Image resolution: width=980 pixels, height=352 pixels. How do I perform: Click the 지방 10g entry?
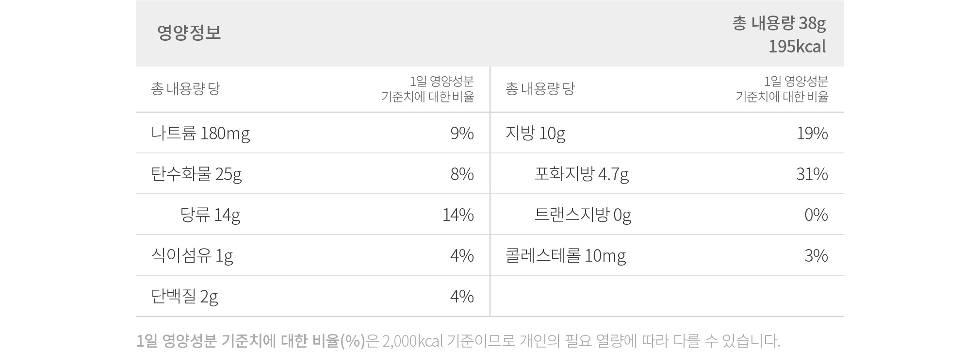(535, 134)
